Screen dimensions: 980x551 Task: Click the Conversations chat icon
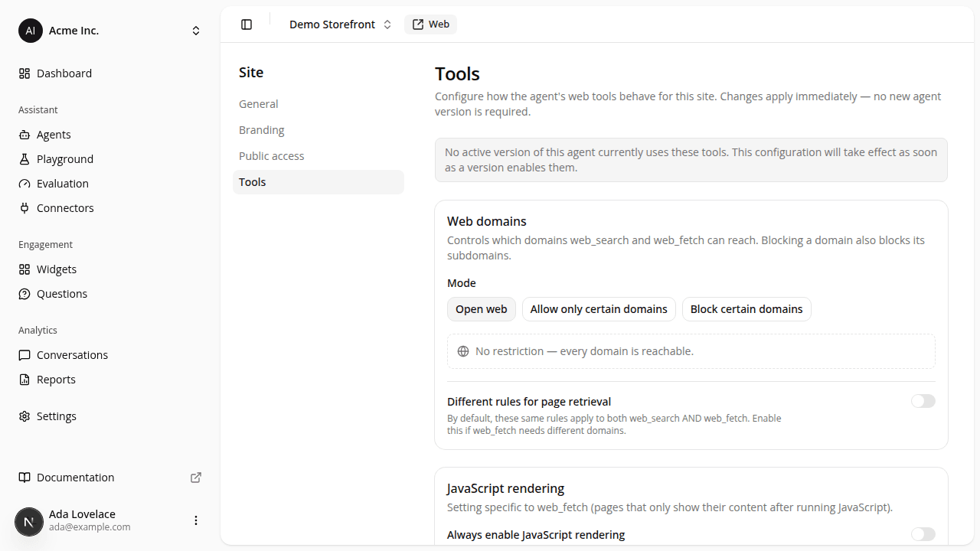click(x=24, y=355)
